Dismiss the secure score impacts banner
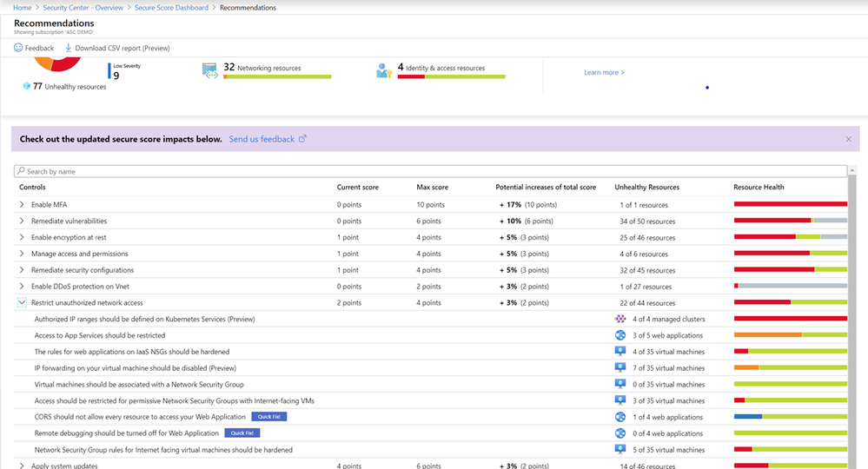Screen dimensions: 868x469 point(849,139)
